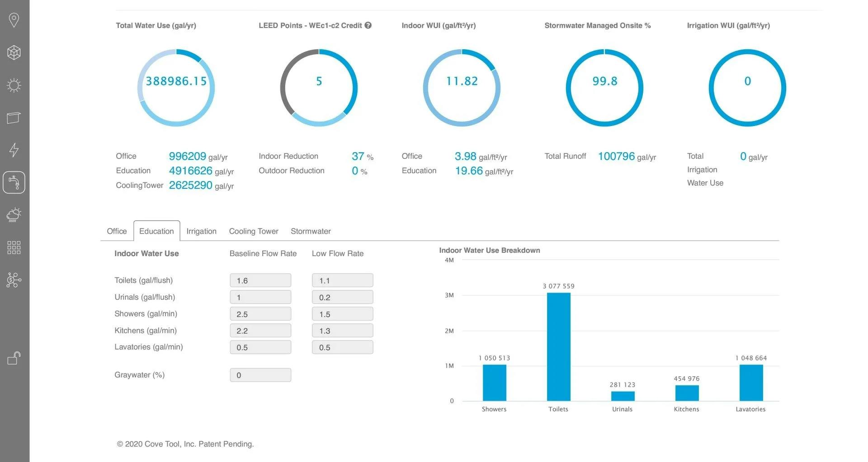
Task: Click the Showers bar in the chart
Action: pos(494,383)
